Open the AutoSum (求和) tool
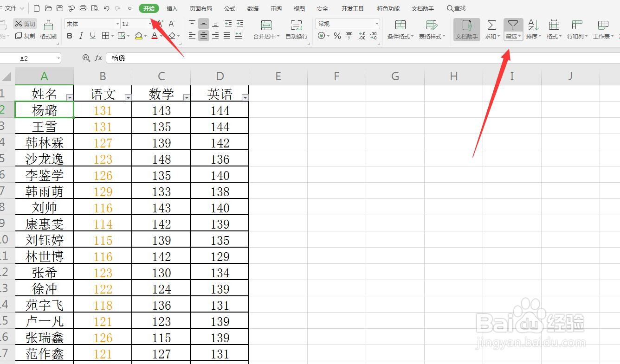The height and width of the screenshot is (364, 620). point(491,29)
